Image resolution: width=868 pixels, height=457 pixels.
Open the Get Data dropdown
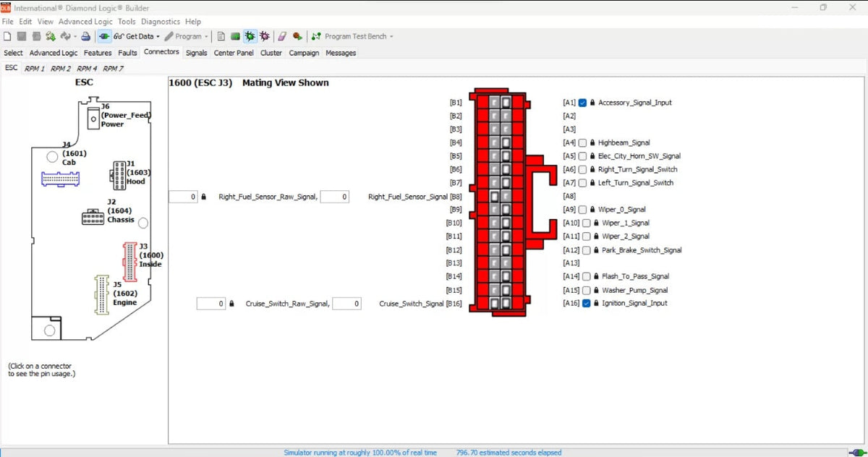coord(157,36)
